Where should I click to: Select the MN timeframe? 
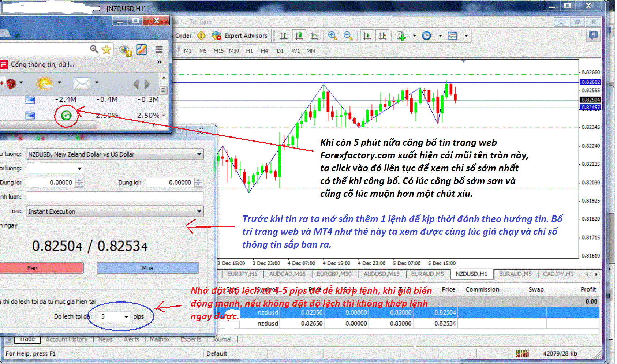[311, 51]
